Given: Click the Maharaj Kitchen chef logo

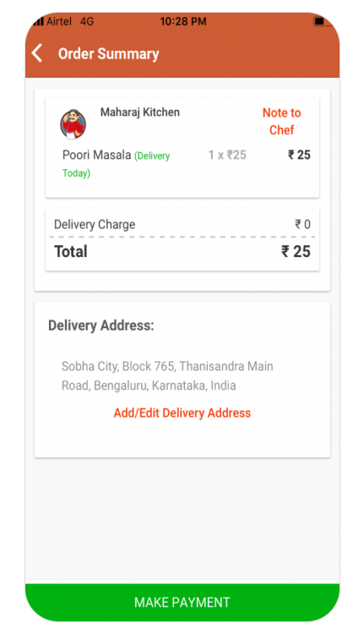Looking at the screenshot, I should coord(73,124).
